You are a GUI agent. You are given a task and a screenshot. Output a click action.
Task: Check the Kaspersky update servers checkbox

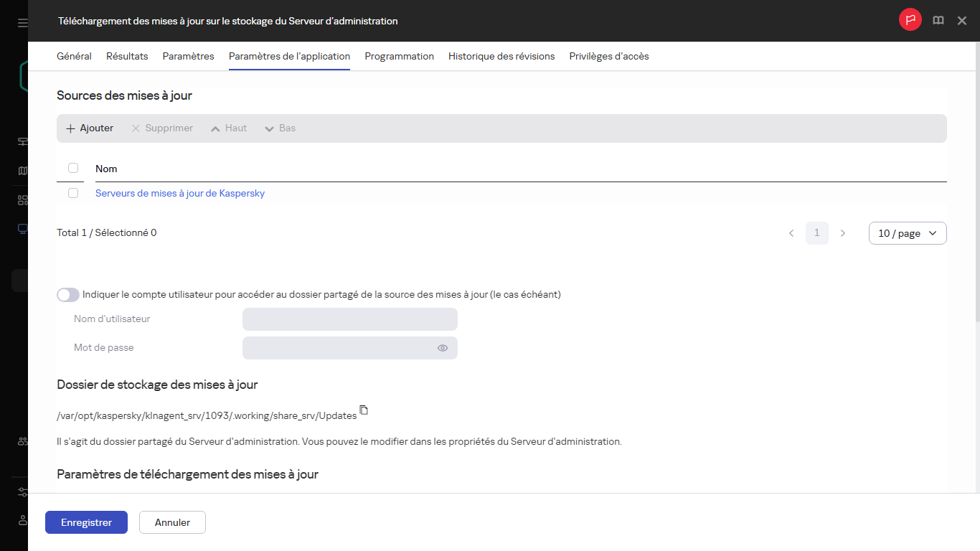point(73,193)
